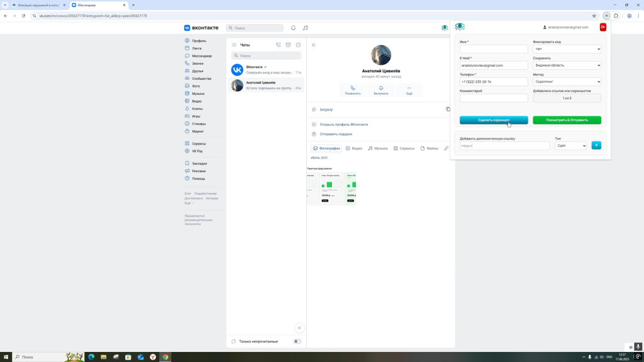644x362 pixels.
Task: Click the red logout icon in extension
Action: tap(603, 27)
